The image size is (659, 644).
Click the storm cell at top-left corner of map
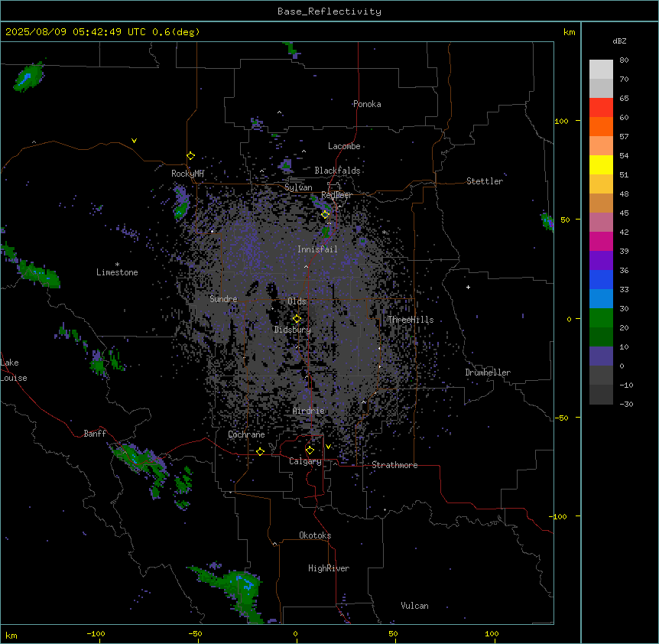click(28, 76)
